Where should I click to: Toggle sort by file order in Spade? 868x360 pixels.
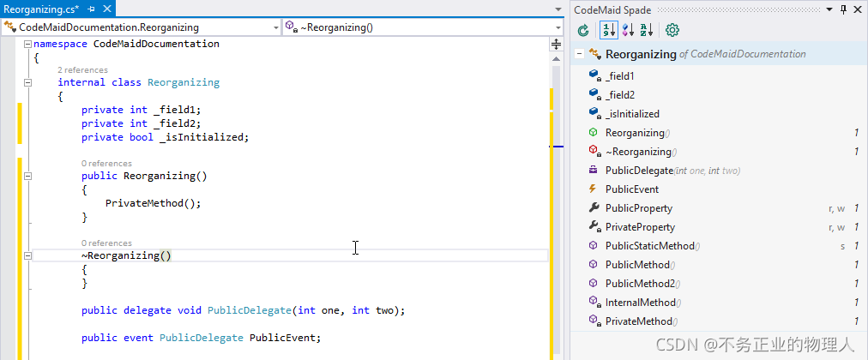tap(609, 30)
